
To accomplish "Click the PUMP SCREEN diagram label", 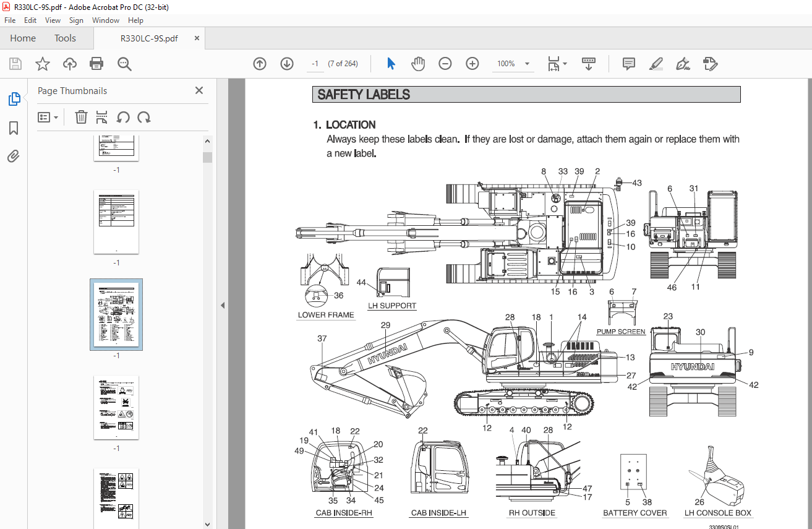I will point(621,332).
